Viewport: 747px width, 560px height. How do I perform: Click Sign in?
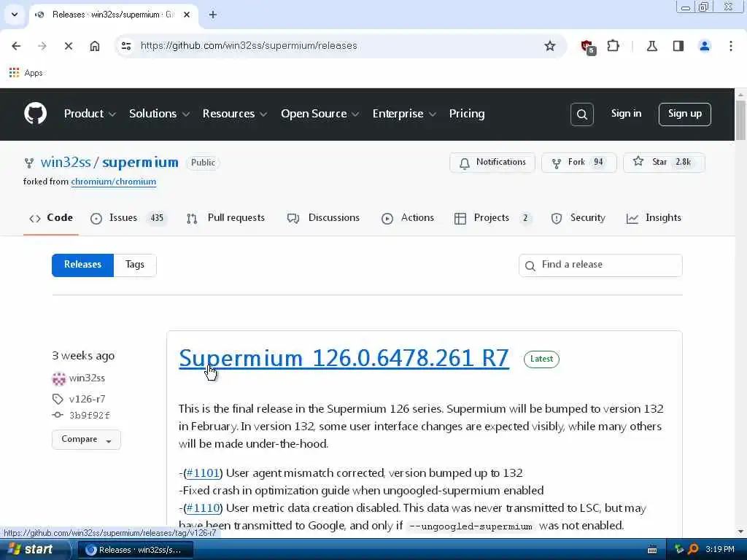click(626, 113)
